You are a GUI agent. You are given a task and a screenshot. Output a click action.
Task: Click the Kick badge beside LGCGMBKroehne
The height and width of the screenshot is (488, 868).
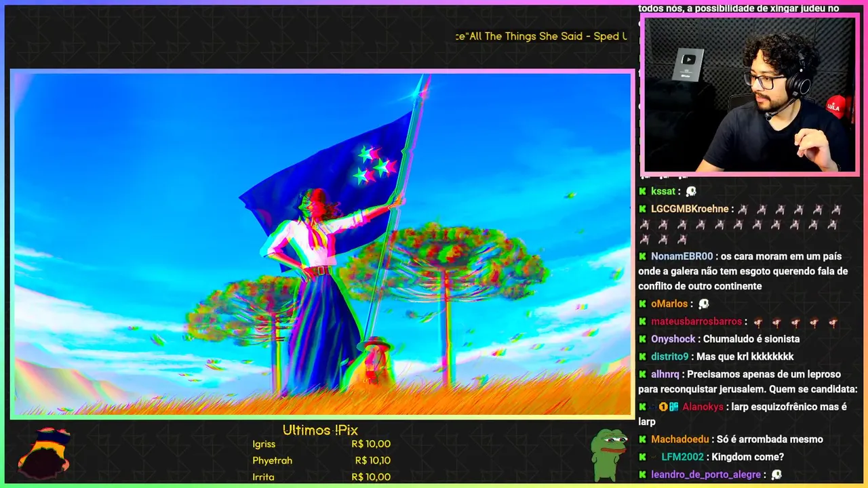[x=642, y=209]
